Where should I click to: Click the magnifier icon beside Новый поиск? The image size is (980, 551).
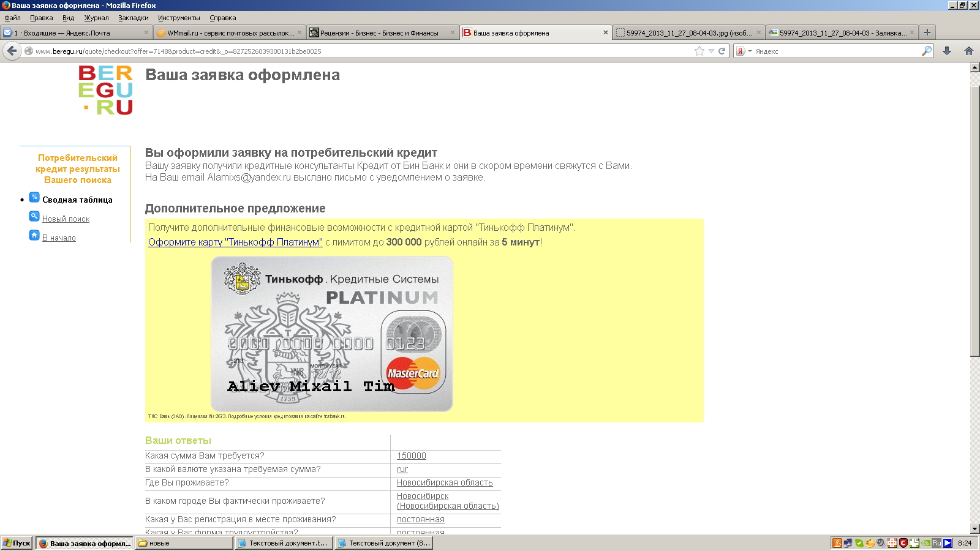click(34, 216)
